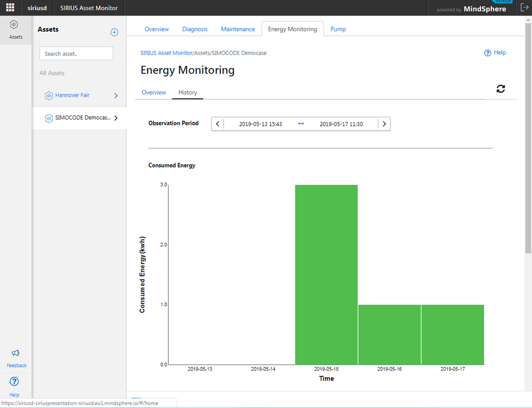The image size is (532, 408).
Task: Switch to the Overview sub-tab under Energy Monitoring
Action: pos(154,92)
